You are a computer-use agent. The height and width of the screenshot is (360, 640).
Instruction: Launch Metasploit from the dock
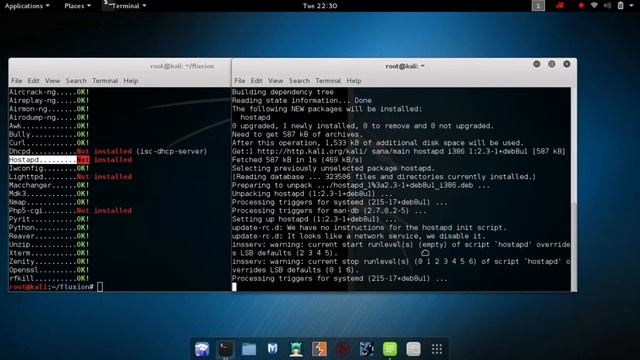272,349
